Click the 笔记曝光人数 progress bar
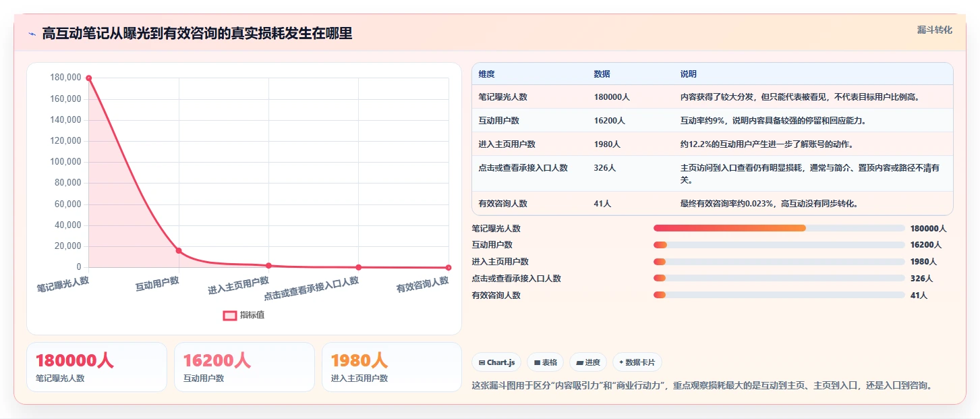Screen dimensions: 980x419 click(779, 228)
